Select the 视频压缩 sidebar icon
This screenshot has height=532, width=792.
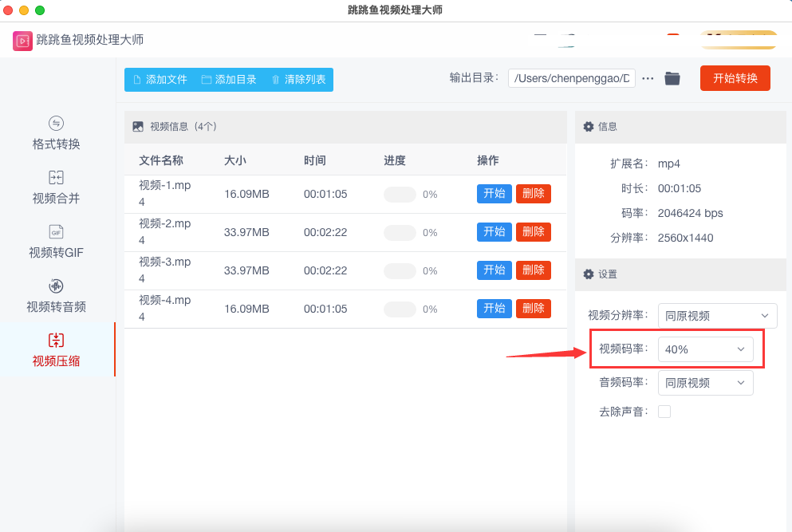(x=56, y=340)
